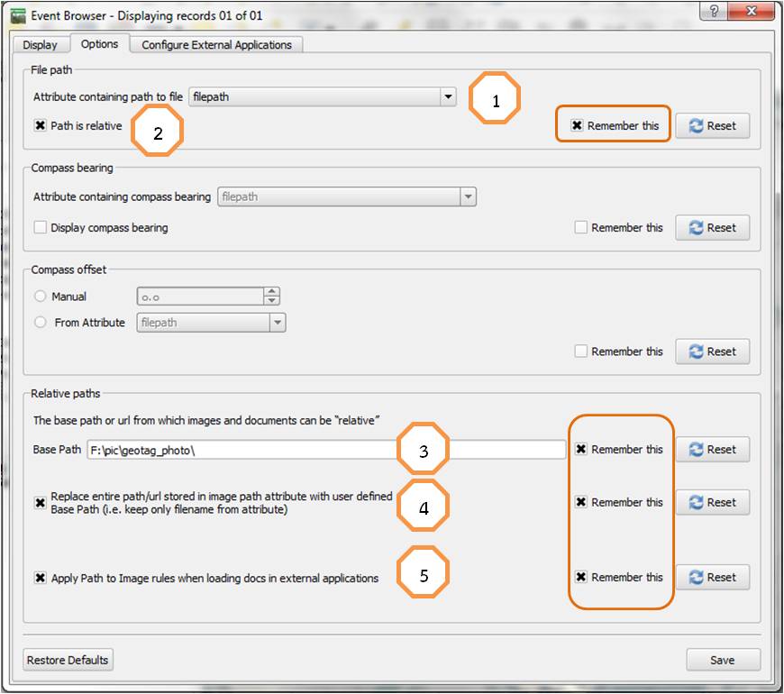The width and height of the screenshot is (784, 694).
Task: Click Reset for Replace entire path option
Action: click(713, 502)
